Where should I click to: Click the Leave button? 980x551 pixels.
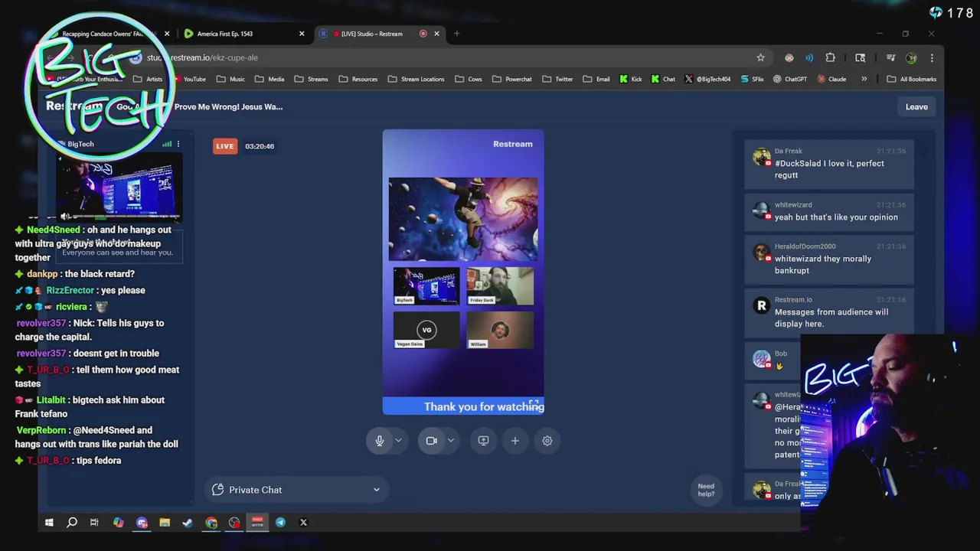pyautogui.click(x=916, y=107)
